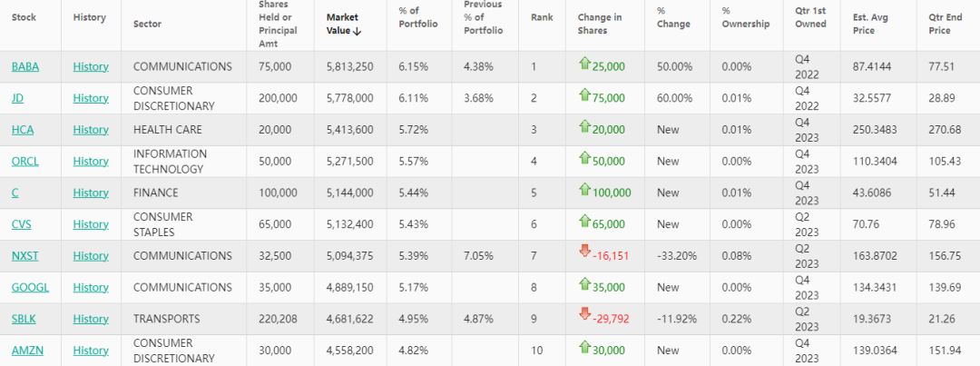
Task: Open the BABA stock link
Action: point(25,66)
